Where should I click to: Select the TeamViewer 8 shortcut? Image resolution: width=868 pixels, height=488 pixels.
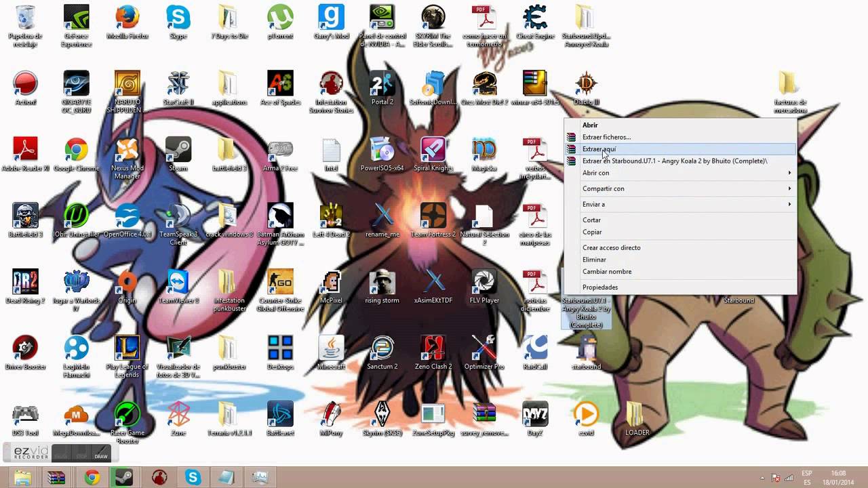178,287
